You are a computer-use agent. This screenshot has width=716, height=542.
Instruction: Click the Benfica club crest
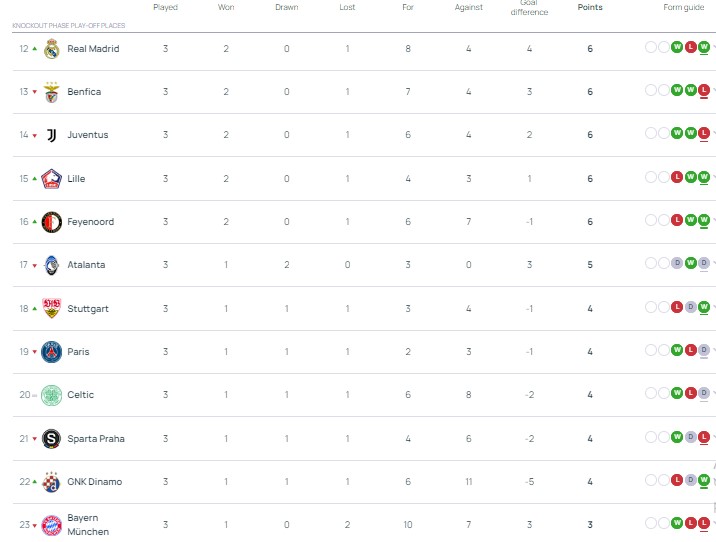click(x=52, y=92)
